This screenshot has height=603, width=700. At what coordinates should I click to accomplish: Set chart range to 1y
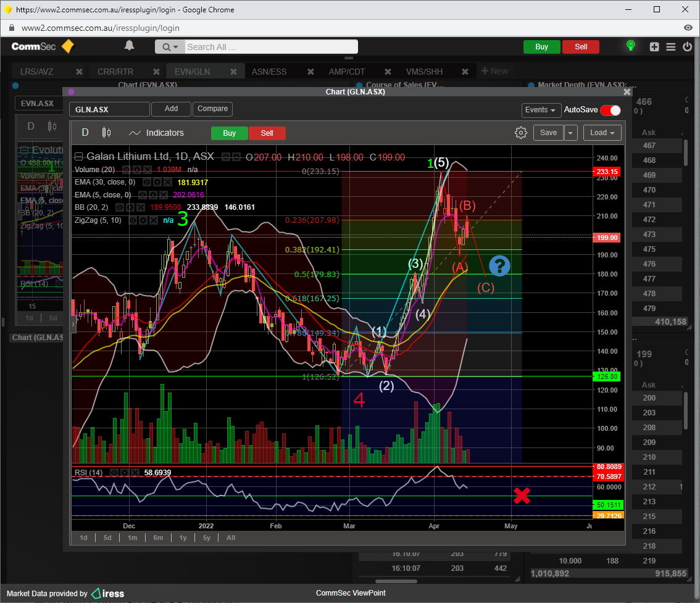[183, 538]
